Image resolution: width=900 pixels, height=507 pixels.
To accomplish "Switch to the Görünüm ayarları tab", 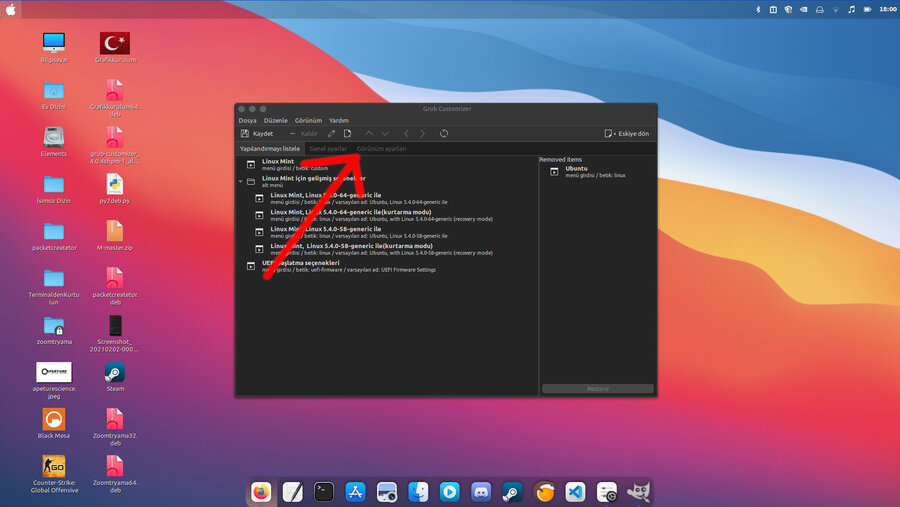I will (382, 148).
